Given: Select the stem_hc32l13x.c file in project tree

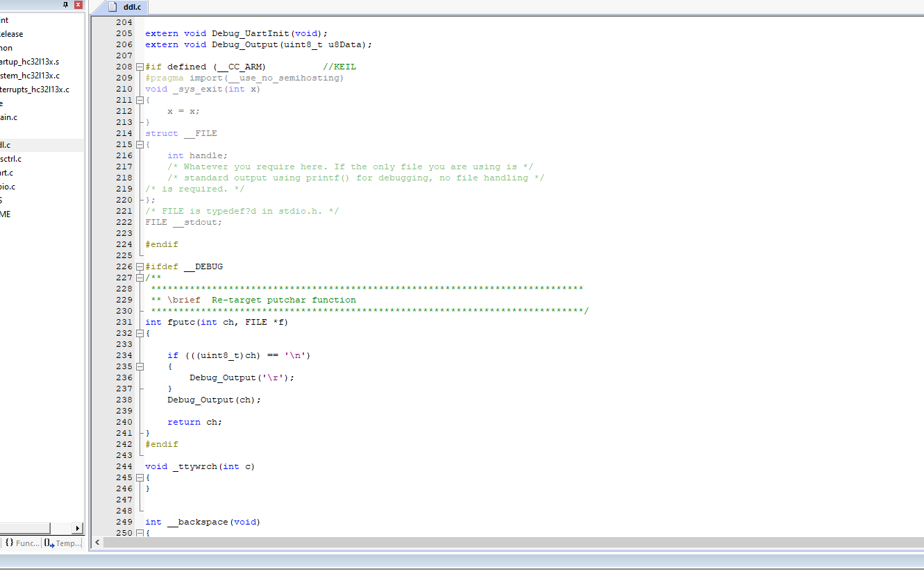Looking at the screenshot, I should [29, 76].
